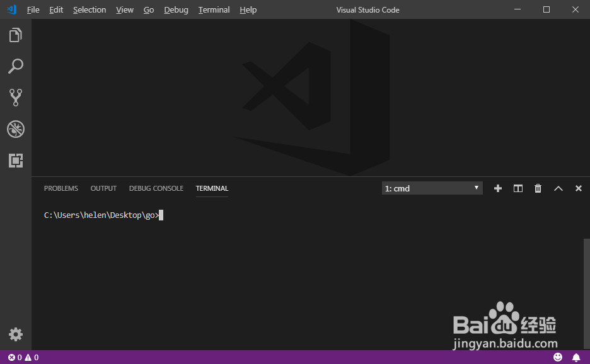This screenshot has width=590, height=364.
Task: Click the terminal vertical scrollbar
Action: [x=587, y=293]
